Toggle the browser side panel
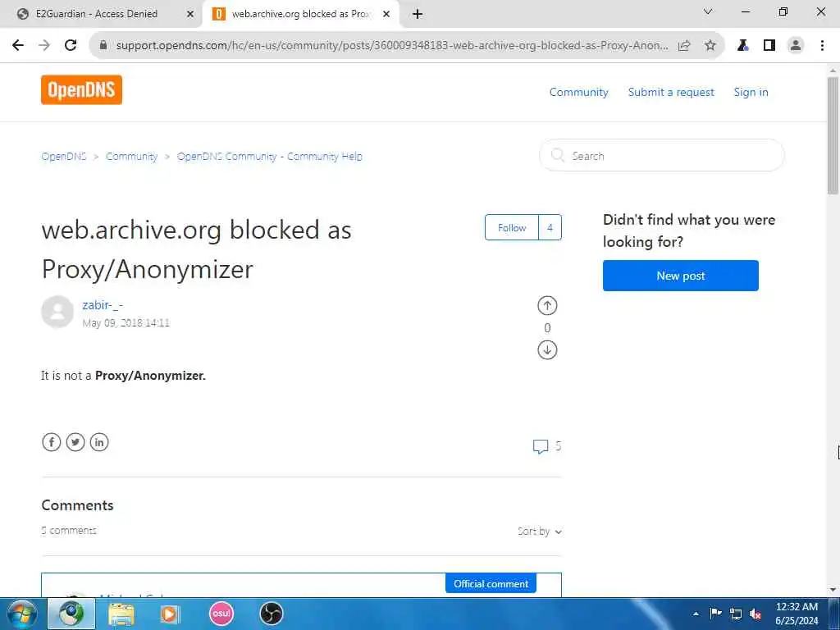This screenshot has width=840, height=630. point(769,46)
